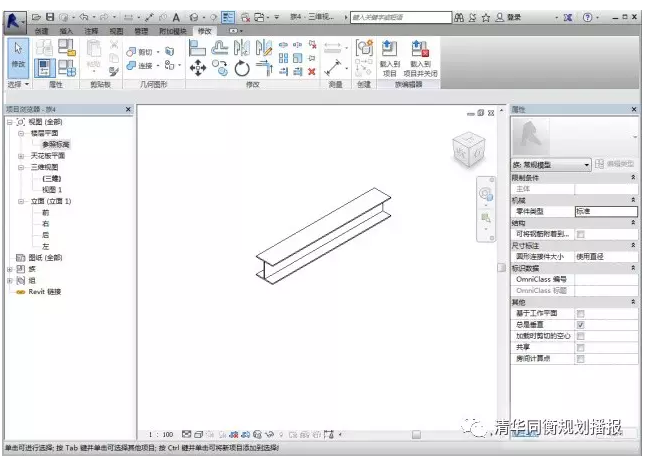Open the 注释 ribbon tab
This screenshot has width=648, height=459.
click(x=91, y=31)
